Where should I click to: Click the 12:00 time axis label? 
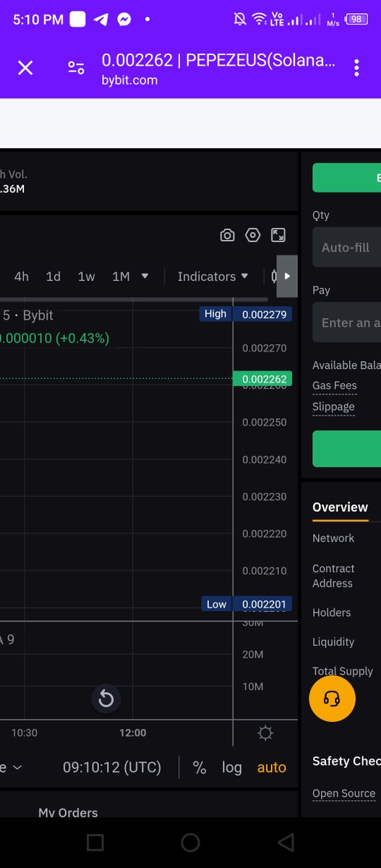coord(133,733)
